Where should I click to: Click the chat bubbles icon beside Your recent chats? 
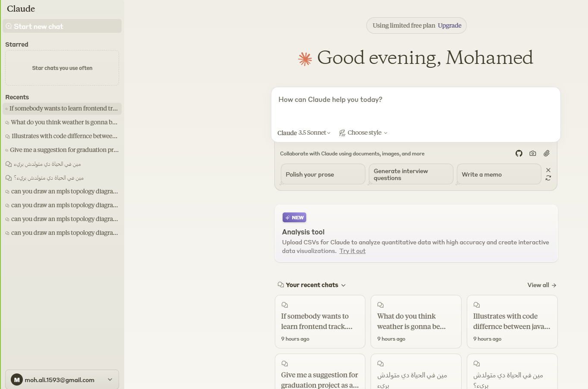[x=281, y=285]
